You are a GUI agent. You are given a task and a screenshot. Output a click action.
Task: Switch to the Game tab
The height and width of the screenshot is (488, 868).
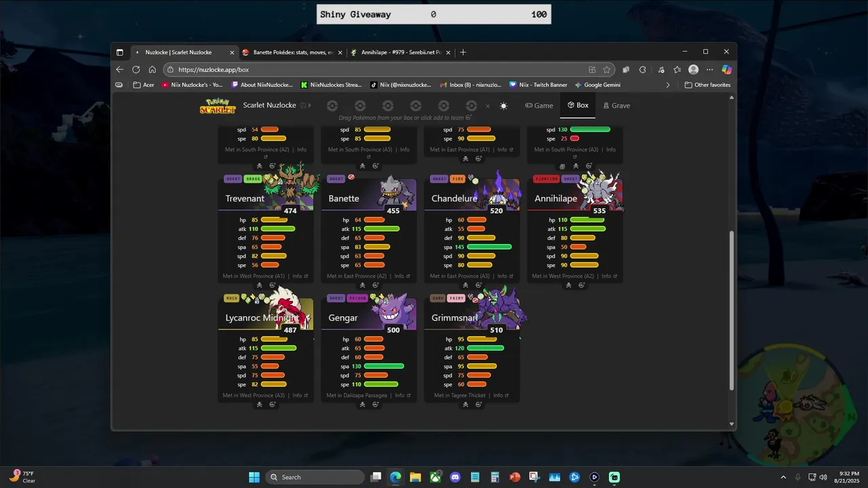[x=539, y=106]
